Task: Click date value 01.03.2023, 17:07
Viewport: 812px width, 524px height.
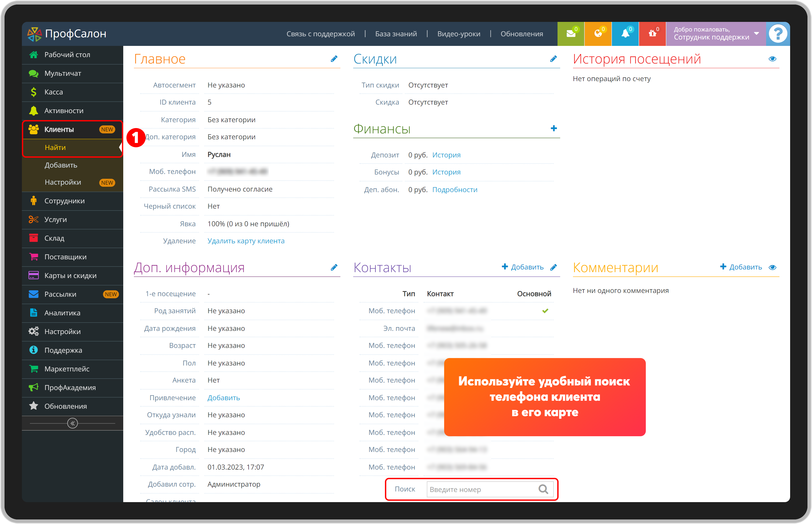Action: click(x=236, y=467)
